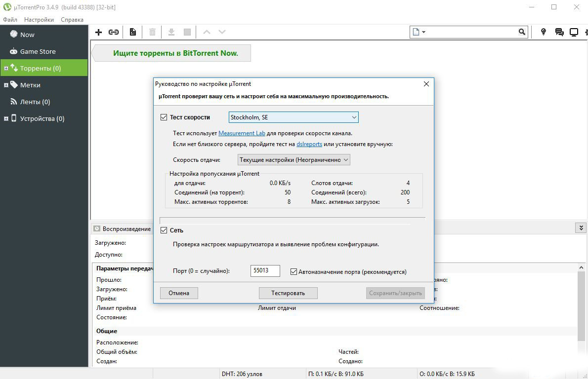Viewport: 588px width, 379px height.
Task: Click the Макс. активных торрентов: label
Action: tap(211, 202)
